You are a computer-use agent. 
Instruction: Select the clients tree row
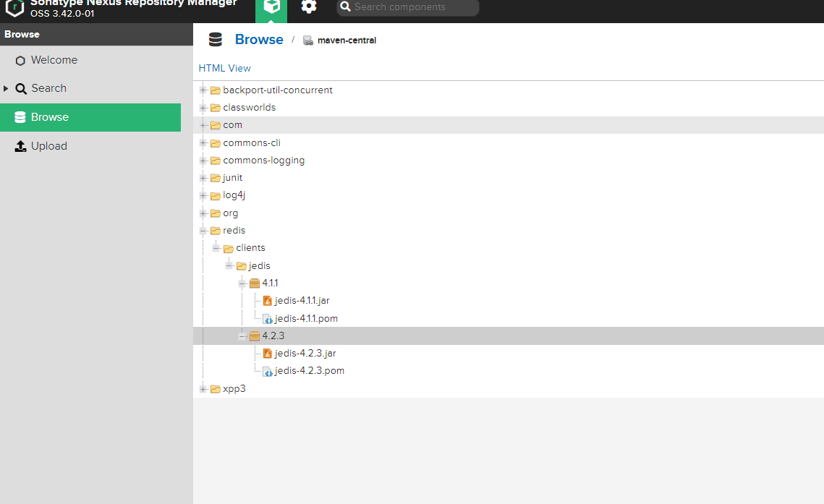coord(509,248)
